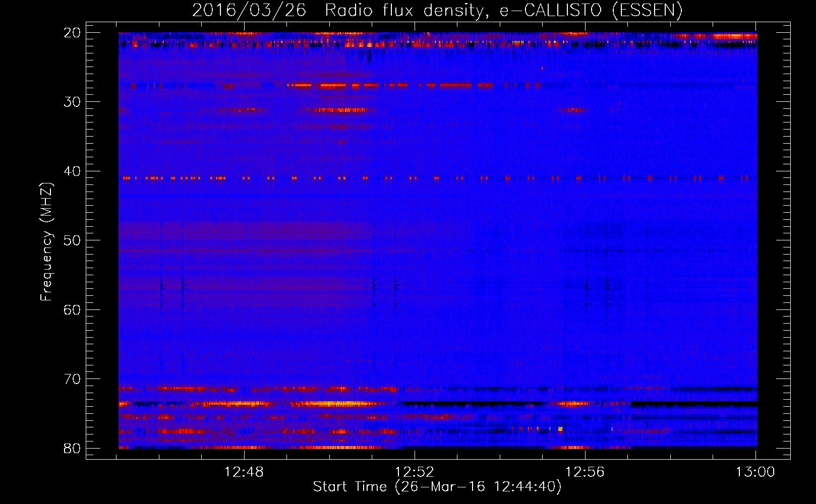The width and height of the screenshot is (816, 504).
Task: Click the 70 frequency tick label
Action: (x=72, y=379)
